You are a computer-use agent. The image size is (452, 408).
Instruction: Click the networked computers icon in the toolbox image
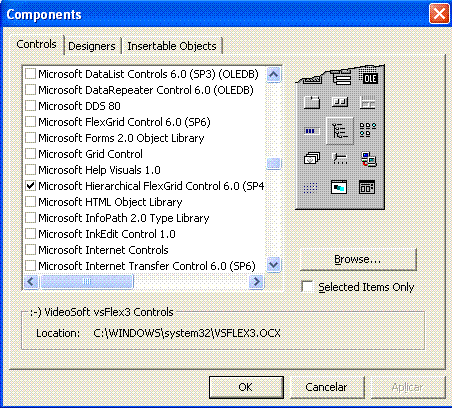pyautogui.click(x=368, y=159)
